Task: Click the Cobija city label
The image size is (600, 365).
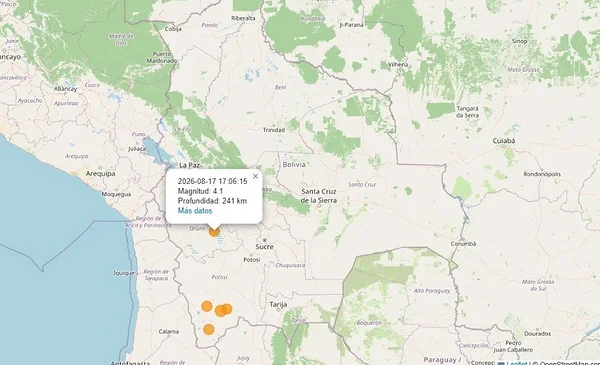Action: 173,29
